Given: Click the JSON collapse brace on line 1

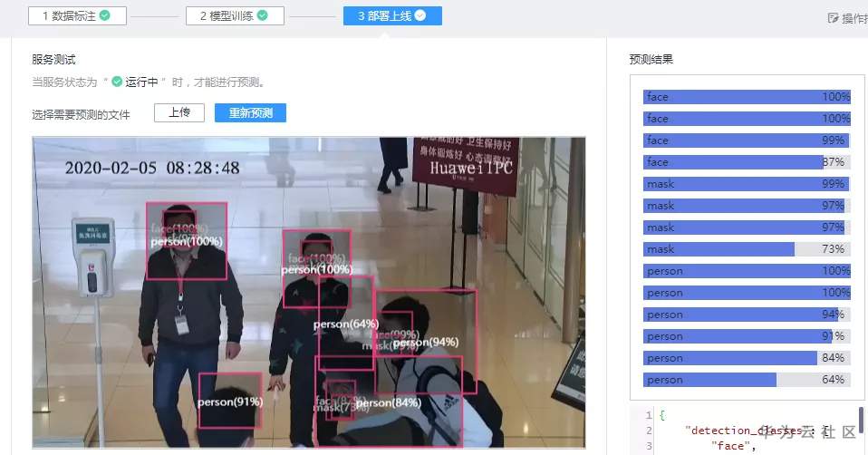Looking at the screenshot, I should pyautogui.click(x=662, y=414).
